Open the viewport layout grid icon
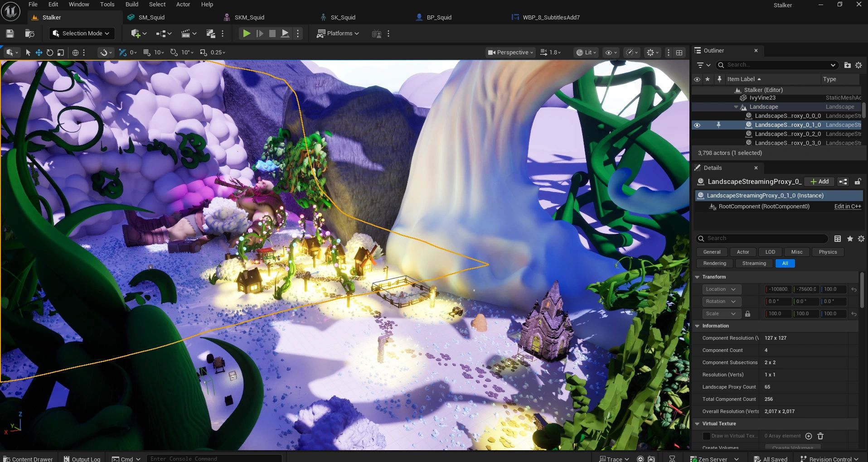This screenshot has height=462, width=868. (x=679, y=53)
